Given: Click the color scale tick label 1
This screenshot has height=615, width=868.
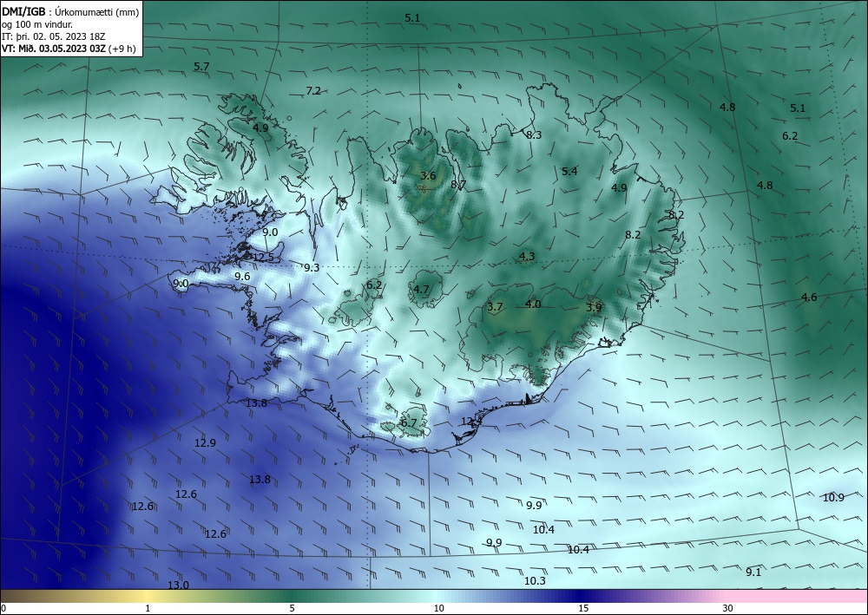Looking at the screenshot, I should click(x=148, y=609).
